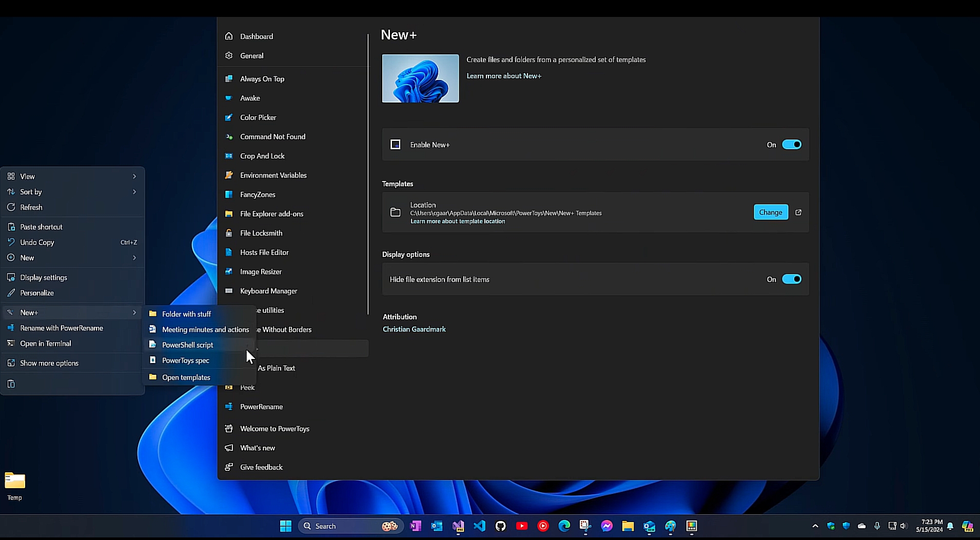980x540 pixels.
Task: Open the Awake module icon
Action: tap(229, 98)
